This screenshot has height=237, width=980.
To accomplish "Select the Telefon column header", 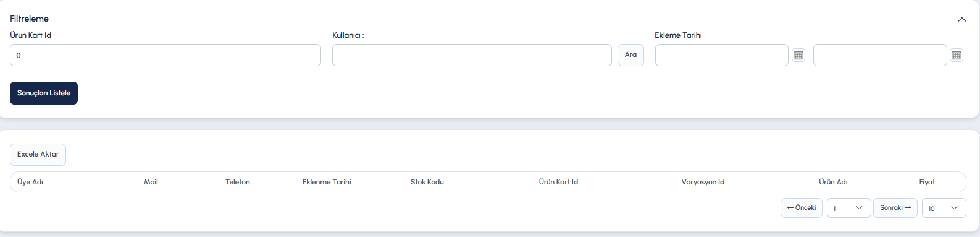I will coord(238,182).
